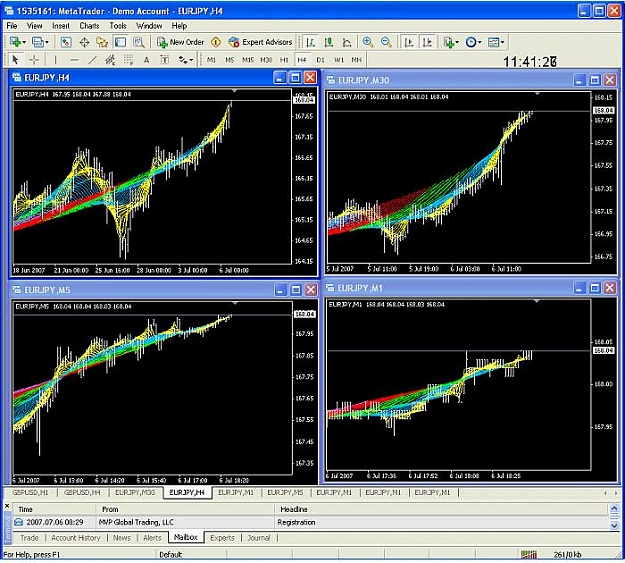Select the Fibonacci Retracement tool
Image resolution: width=625 pixels, height=563 pixels.
coord(128,60)
